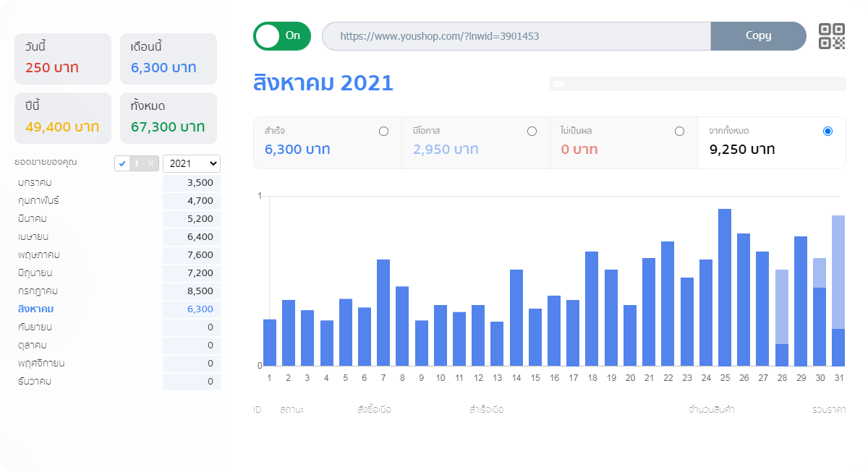Open the QR code icon
Image resolution: width=868 pixels, height=472 pixels.
click(831, 36)
